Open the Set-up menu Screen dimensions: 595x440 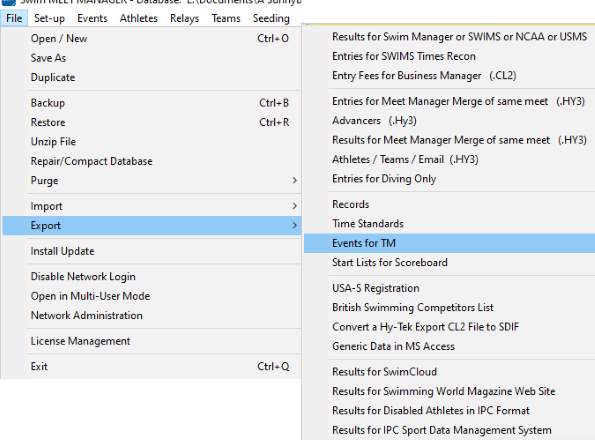click(x=49, y=18)
